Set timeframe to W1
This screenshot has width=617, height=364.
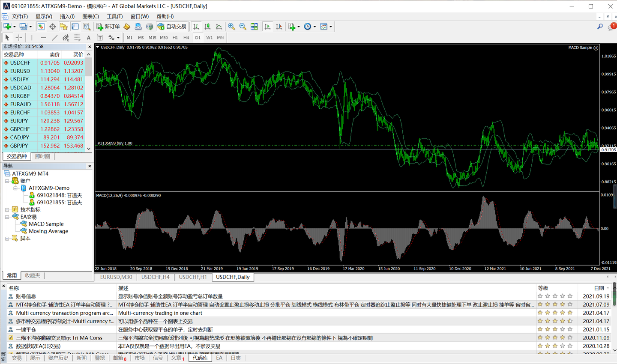pos(209,38)
